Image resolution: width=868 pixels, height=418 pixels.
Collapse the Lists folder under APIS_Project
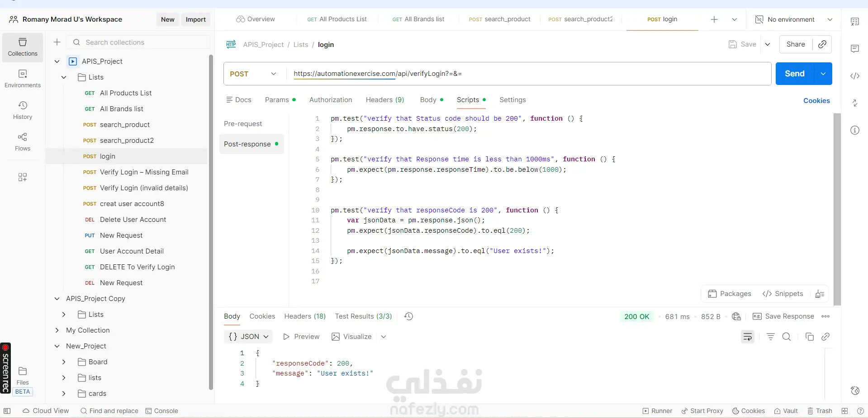pyautogui.click(x=64, y=77)
